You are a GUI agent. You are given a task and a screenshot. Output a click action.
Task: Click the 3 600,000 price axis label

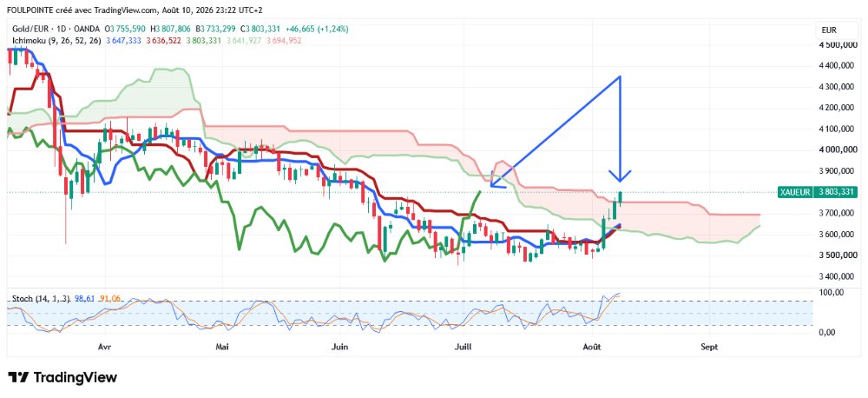[837, 235]
